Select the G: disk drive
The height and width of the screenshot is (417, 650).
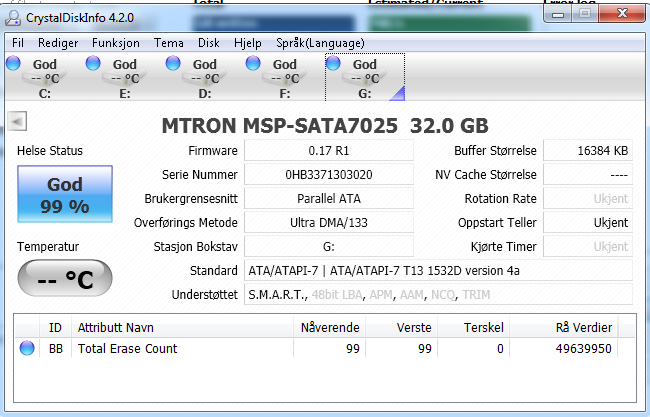pyautogui.click(x=365, y=78)
